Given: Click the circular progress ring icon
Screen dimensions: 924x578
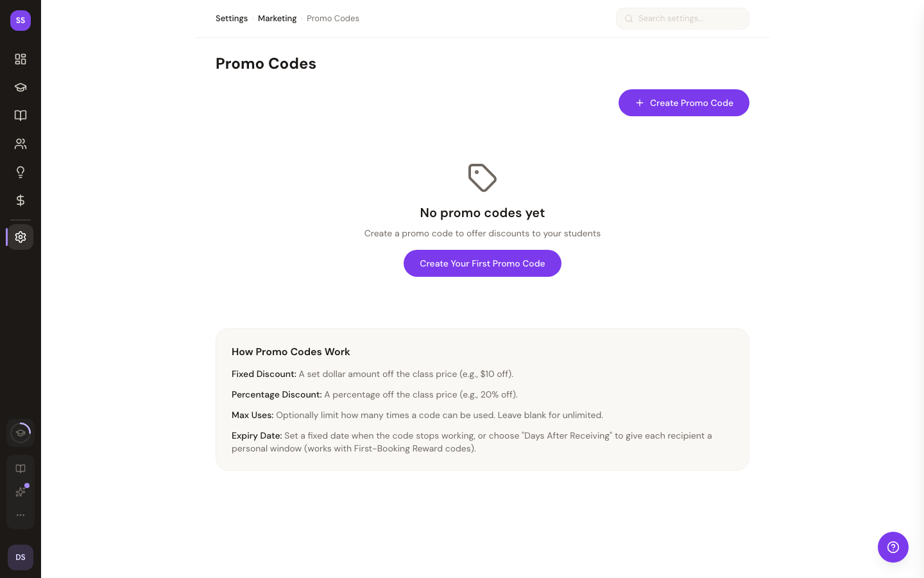Looking at the screenshot, I should [21, 433].
